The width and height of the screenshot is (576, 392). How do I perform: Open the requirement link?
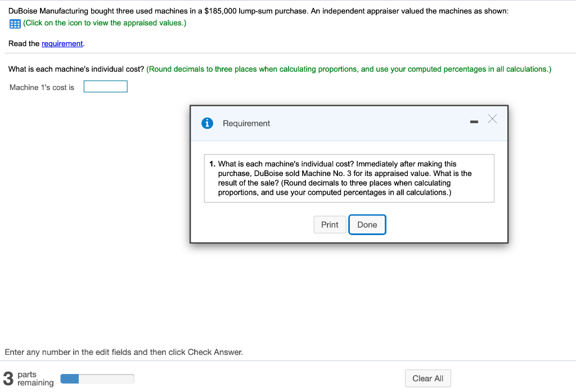pyautogui.click(x=62, y=43)
